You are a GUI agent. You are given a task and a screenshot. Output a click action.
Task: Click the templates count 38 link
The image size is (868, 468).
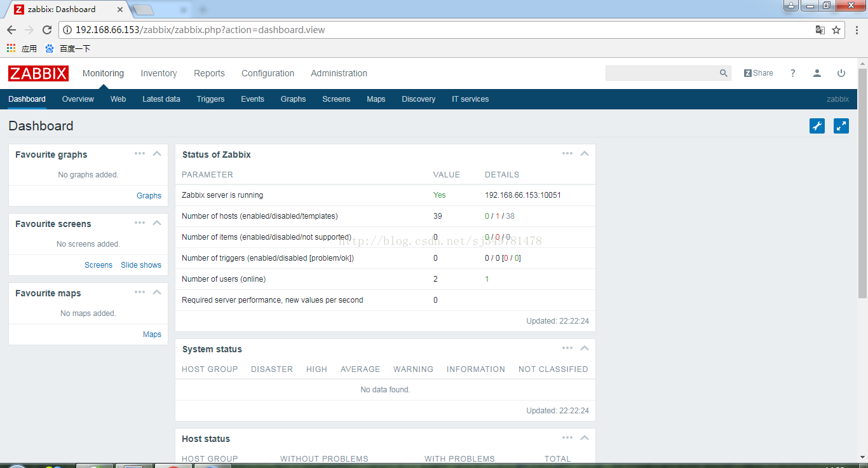tap(510, 216)
